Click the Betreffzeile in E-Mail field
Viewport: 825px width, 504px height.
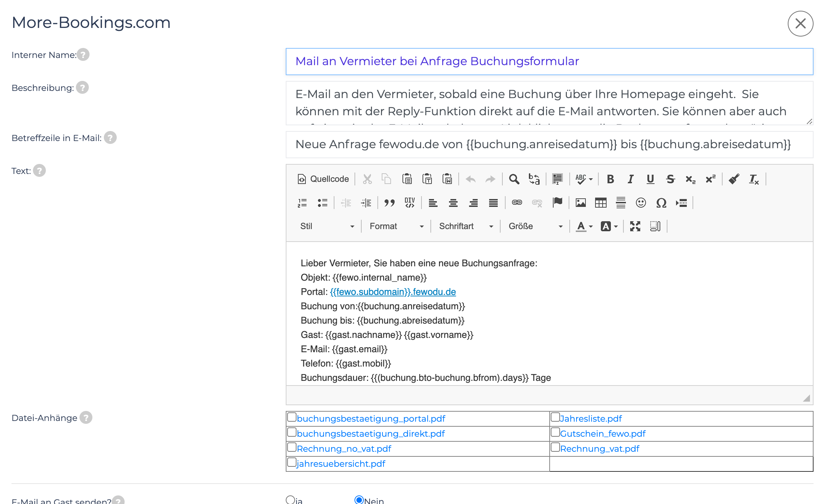[549, 145]
